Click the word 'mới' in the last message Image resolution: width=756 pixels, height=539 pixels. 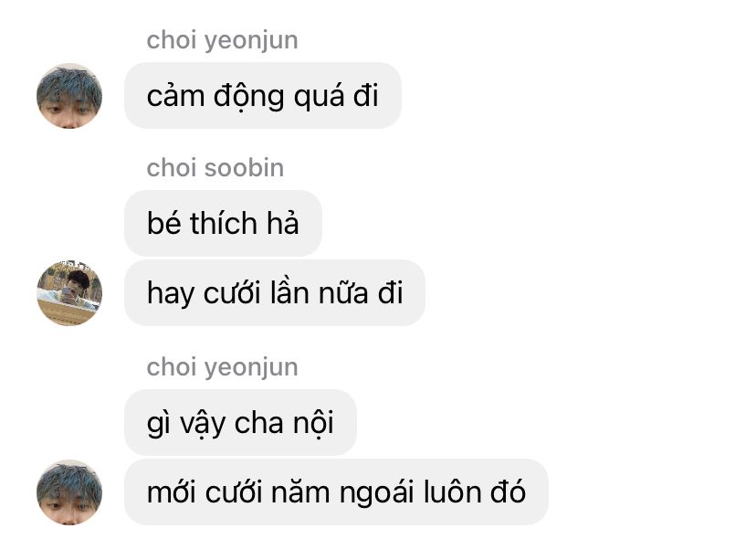click(171, 492)
